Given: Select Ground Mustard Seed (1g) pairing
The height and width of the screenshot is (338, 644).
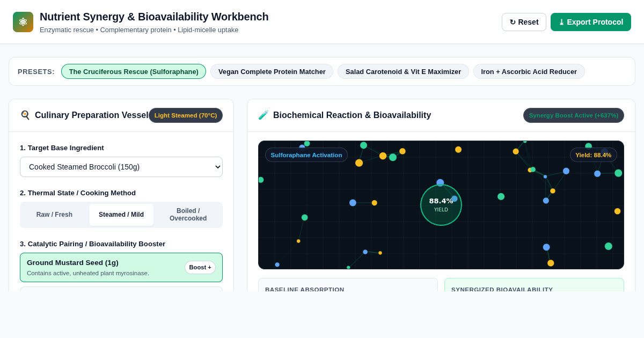Looking at the screenshot, I should pos(121,267).
